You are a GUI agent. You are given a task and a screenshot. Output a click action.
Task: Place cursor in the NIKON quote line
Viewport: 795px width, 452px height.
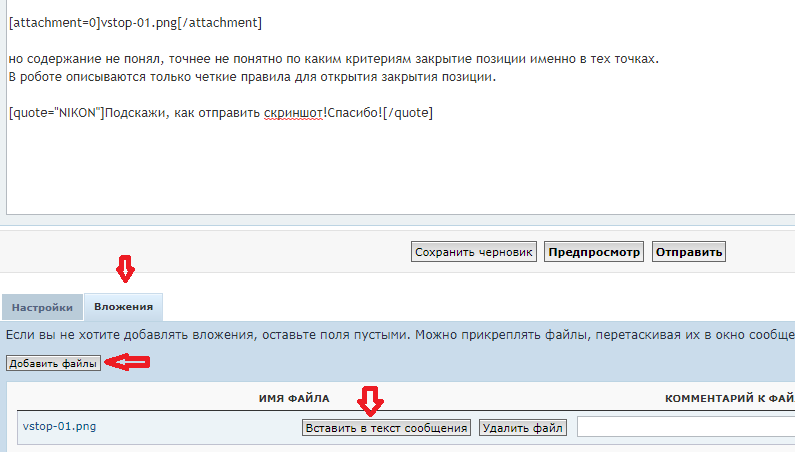point(220,113)
